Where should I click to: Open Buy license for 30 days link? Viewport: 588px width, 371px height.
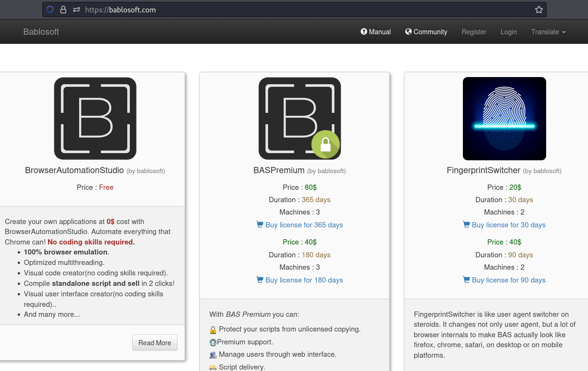pos(509,225)
